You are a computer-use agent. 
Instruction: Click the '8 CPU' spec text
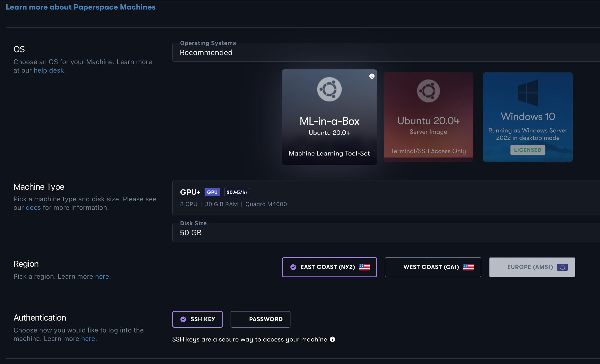(189, 204)
